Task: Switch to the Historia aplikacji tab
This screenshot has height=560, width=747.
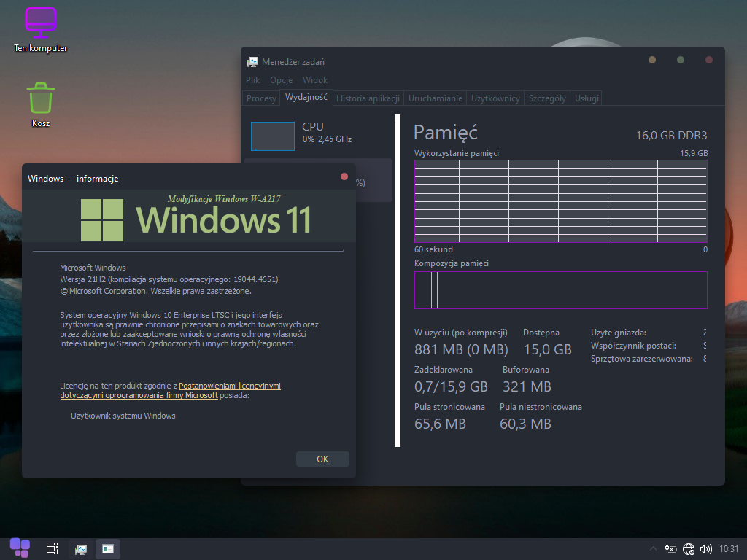Action: click(368, 98)
